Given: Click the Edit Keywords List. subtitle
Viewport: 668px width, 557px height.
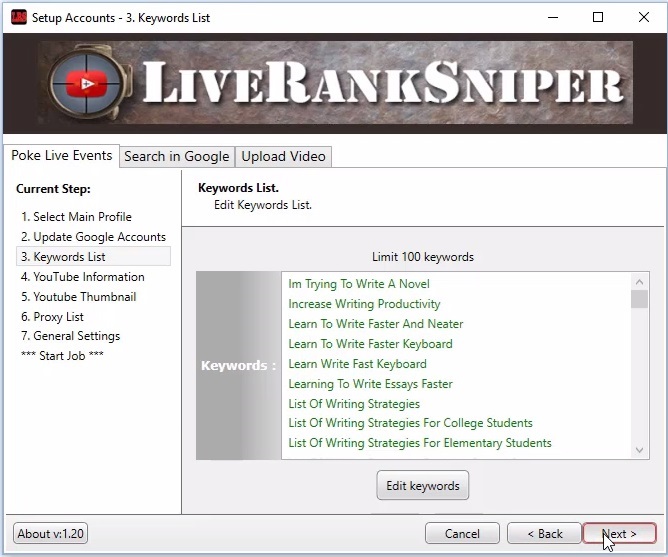Looking at the screenshot, I should [x=263, y=205].
